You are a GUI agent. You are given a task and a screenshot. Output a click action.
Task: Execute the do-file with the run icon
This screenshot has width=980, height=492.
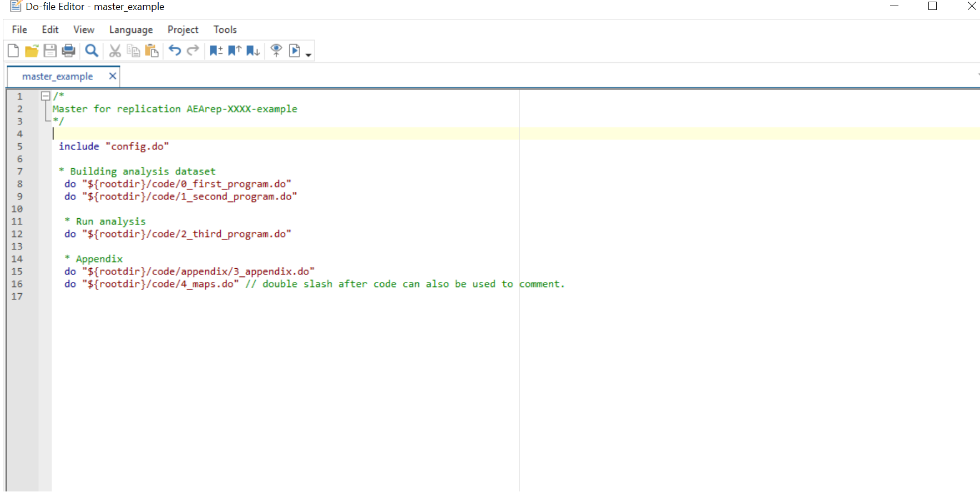[x=295, y=51]
